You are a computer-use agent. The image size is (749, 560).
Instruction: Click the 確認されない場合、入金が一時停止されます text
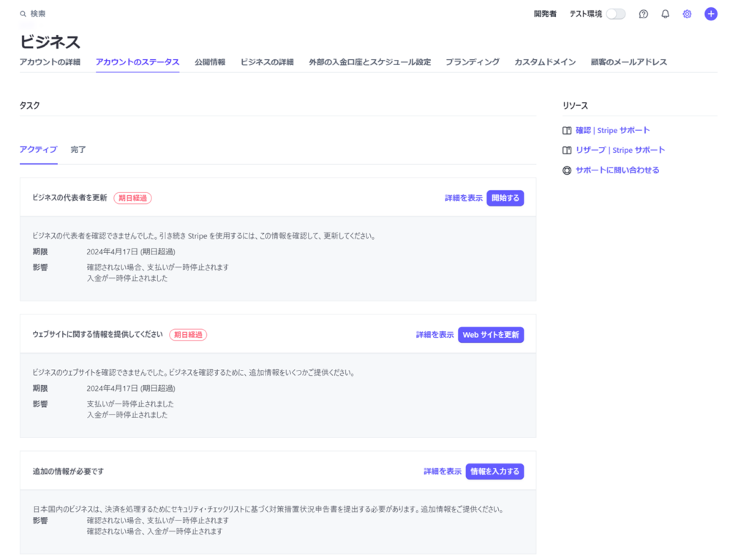click(x=155, y=531)
